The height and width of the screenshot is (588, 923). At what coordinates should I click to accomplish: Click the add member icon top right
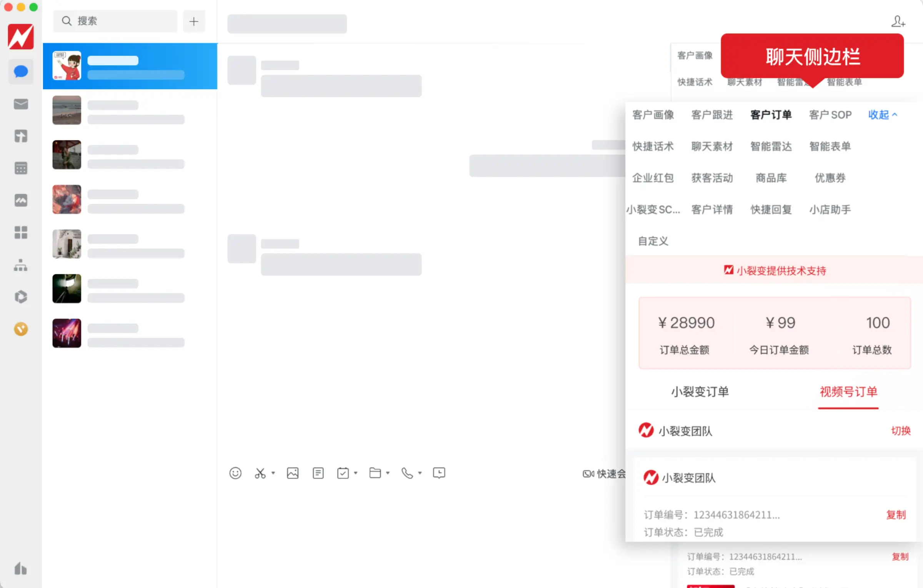[898, 21]
